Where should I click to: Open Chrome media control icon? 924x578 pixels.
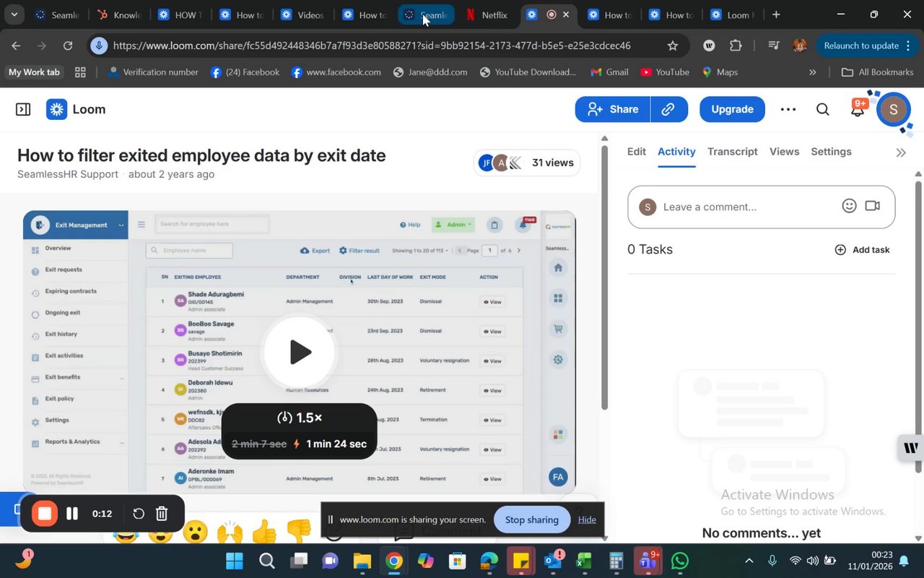[773, 46]
